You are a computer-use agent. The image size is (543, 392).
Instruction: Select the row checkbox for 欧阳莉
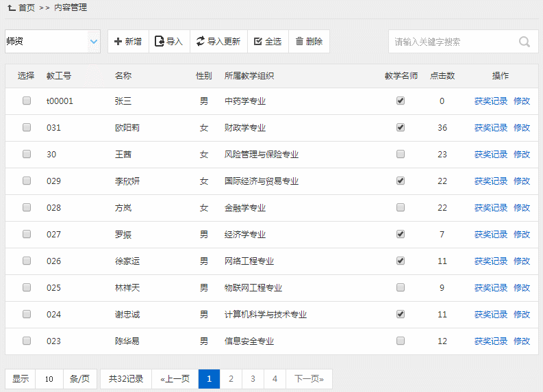(27, 127)
